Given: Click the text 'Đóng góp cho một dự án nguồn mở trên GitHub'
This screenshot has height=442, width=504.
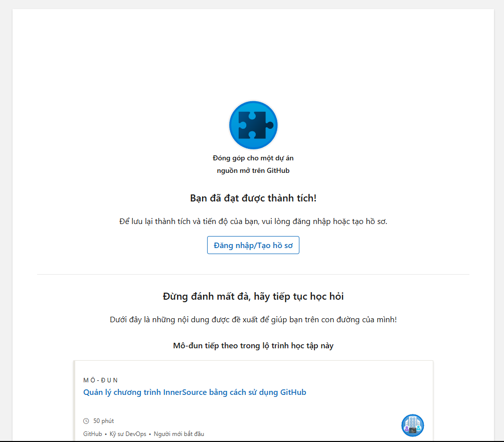Looking at the screenshot, I should 253,164.
